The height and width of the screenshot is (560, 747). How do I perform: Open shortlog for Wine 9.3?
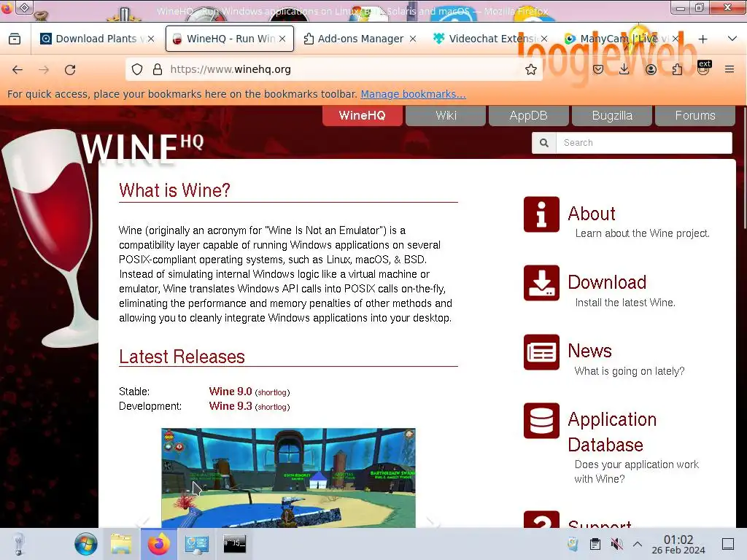click(x=273, y=407)
